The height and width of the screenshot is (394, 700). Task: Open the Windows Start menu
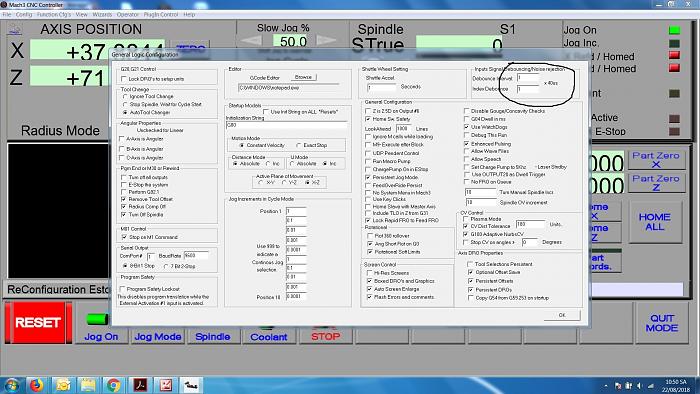click(x=12, y=385)
